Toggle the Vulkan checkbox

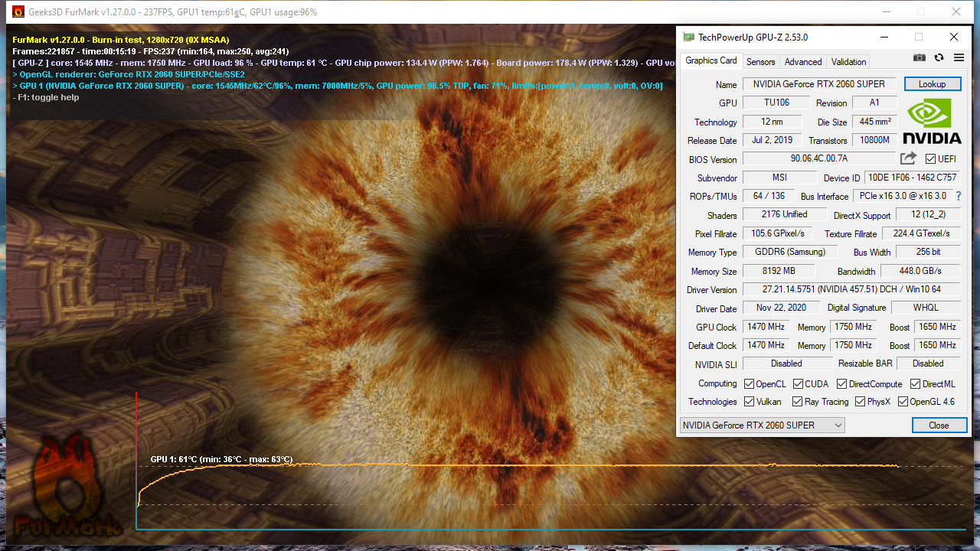(750, 402)
